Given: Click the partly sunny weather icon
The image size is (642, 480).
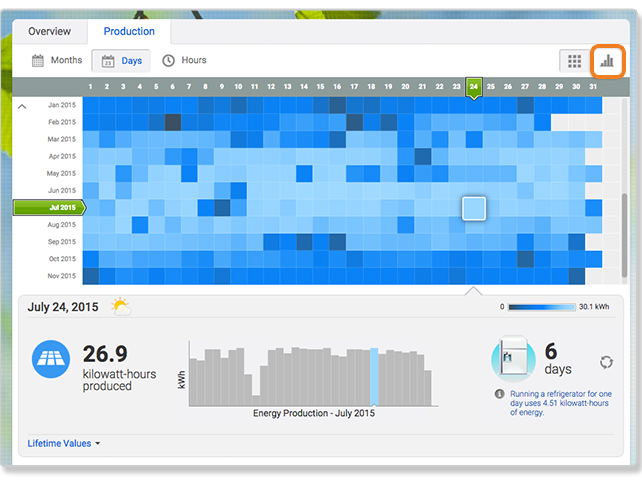Looking at the screenshot, I should (x=121, y=307).
